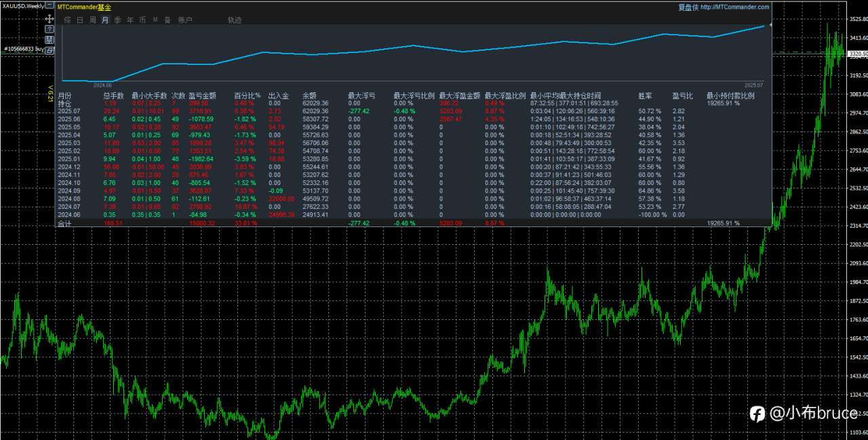Click the panel minimize button beside XAUUSD,Weekly
Screen dimensions: 868x440
coord(50,5)
